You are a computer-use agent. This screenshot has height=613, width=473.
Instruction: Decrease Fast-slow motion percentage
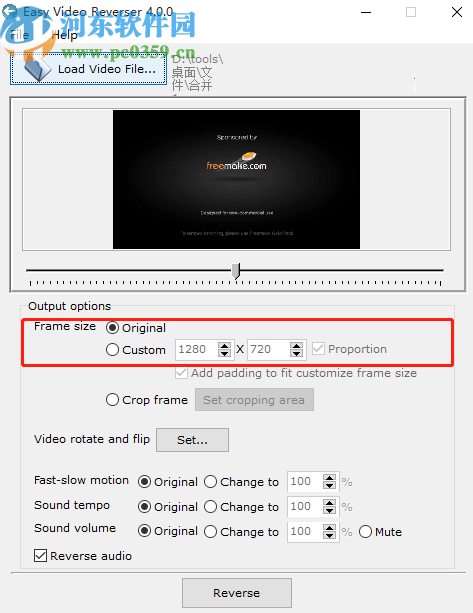[330, 486]
